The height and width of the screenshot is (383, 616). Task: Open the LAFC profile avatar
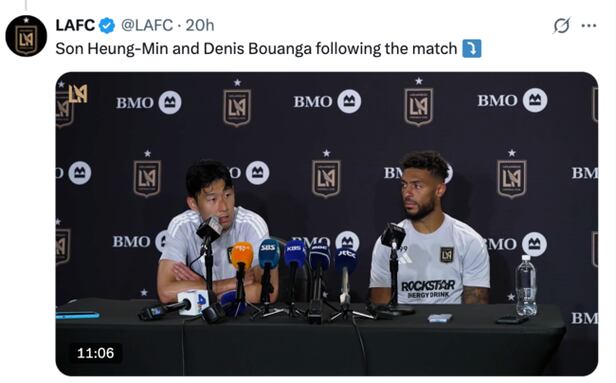26,36
